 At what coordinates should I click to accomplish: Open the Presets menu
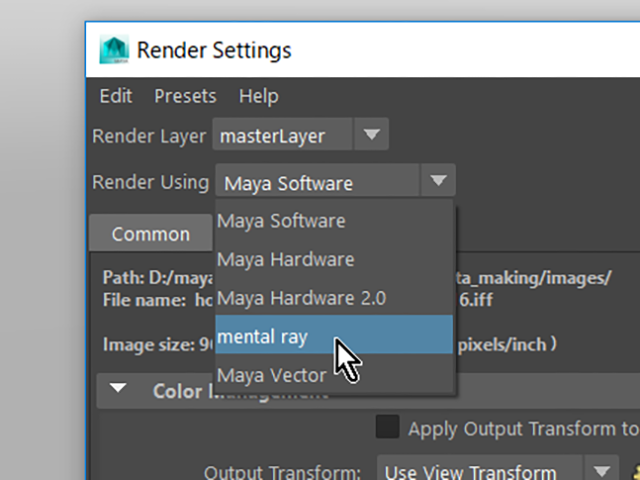[x=185, y=96]
